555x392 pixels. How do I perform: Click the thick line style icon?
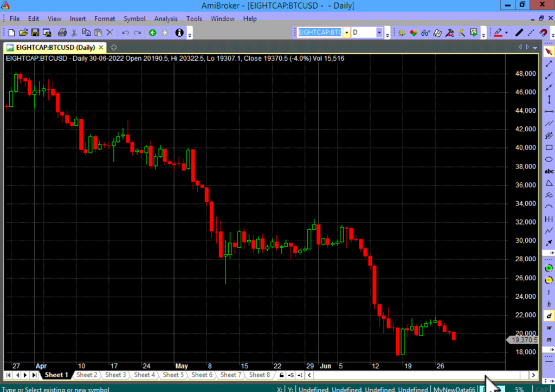pyautogui.click(x=519, y=33)
